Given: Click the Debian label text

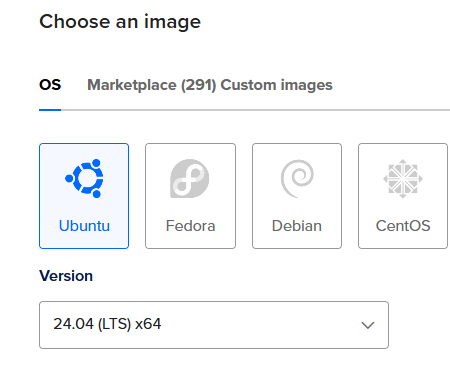Looking at the screenshot, I should coord(297,226).
